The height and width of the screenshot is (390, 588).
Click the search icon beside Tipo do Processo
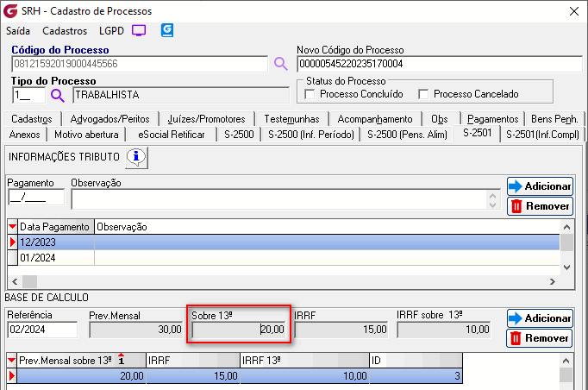58,96
